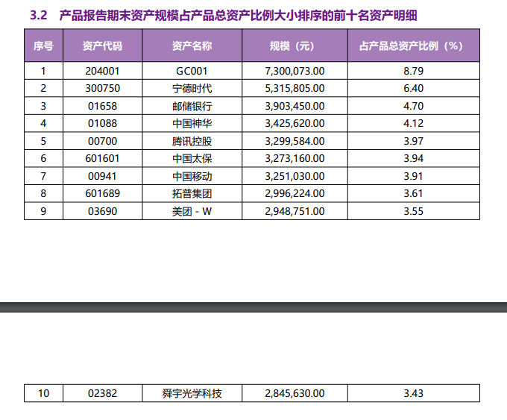Click percentage 3.91
Image resolution: width=507 pixels, height=420 pixels.
pyautogui.click(x=413, y=176)
